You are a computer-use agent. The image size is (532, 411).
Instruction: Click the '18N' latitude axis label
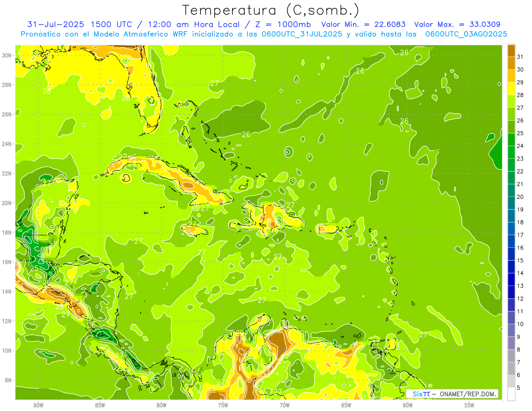pyautogui.click(x=7, y=232)
